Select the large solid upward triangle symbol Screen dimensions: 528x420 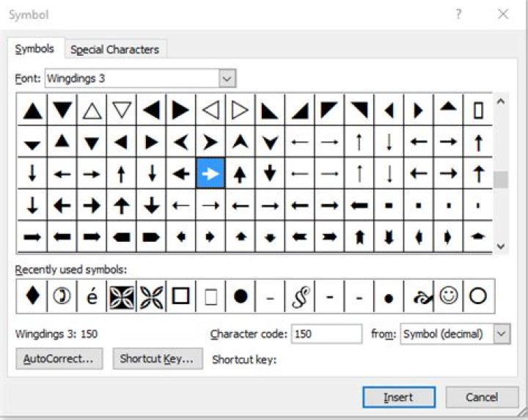pyautogui.click(x=33, y=111)
